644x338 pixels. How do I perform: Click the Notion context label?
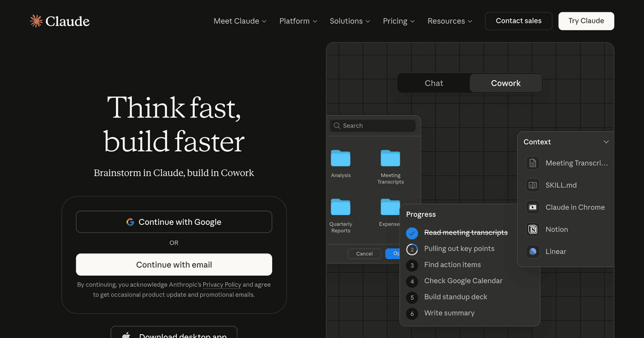(557, 229)
